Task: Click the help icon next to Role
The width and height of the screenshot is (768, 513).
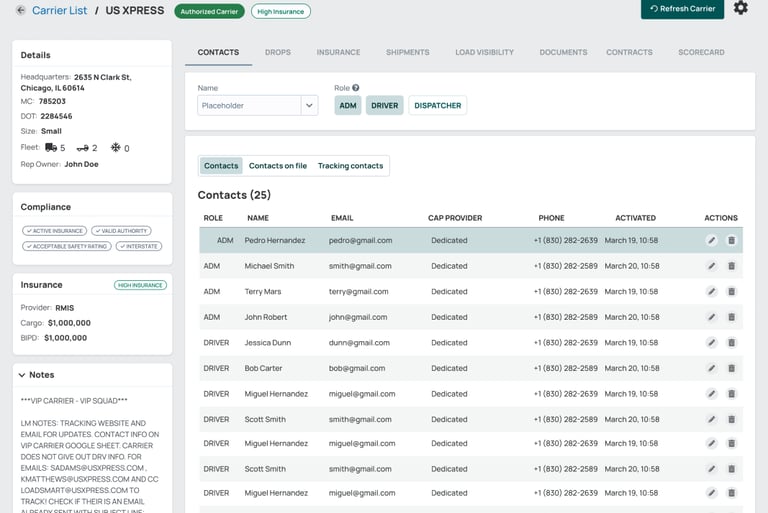Action: pos(356,88)
